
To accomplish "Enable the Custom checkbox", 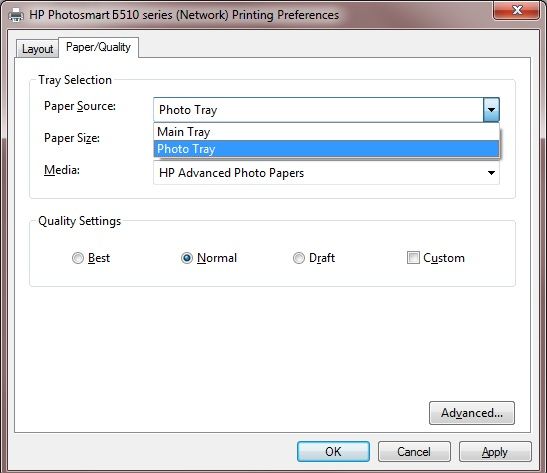I will tap(413, 258).
